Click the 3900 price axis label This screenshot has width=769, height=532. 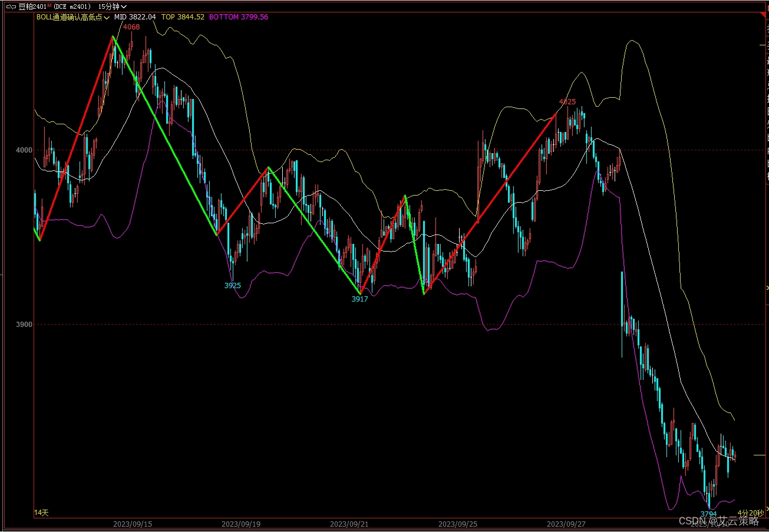[x=25, y=325]
